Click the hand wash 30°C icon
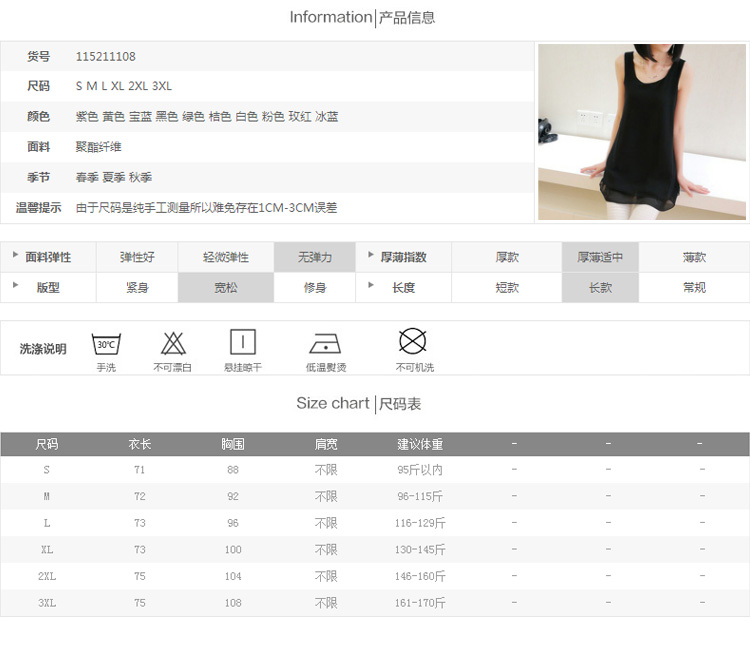 (106, 344)
